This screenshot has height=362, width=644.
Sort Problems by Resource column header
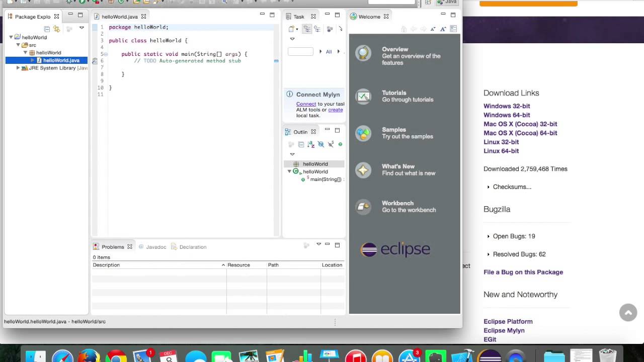[247, 265]
